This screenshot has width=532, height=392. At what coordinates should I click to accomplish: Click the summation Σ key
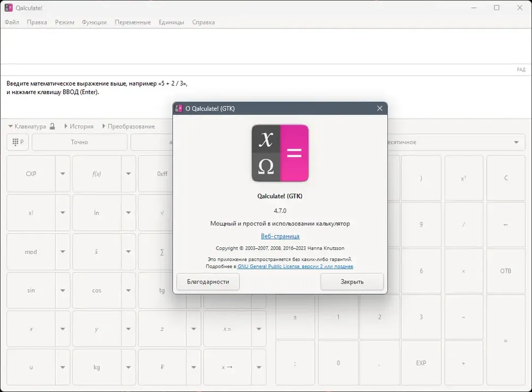click(x=162, y=252)
